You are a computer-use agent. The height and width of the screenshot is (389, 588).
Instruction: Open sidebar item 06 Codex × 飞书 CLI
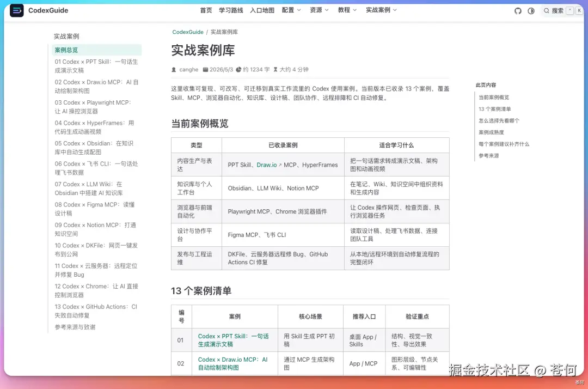pyautogui.click(x=96, y=168)
